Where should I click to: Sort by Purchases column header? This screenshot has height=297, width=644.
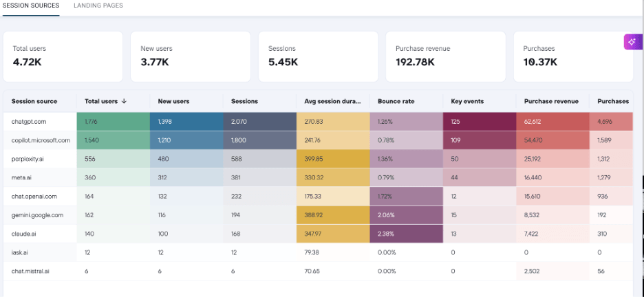click(x=613, y=101)
